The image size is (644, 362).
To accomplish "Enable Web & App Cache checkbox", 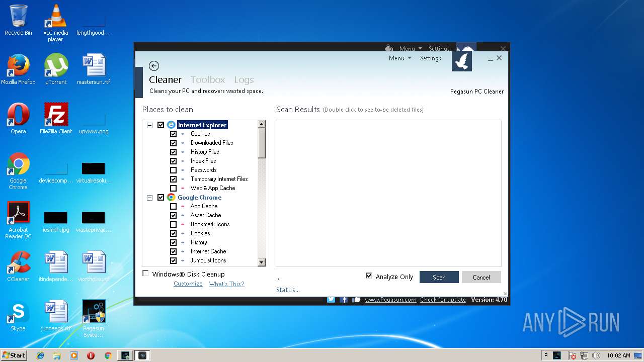I will 173,189.
